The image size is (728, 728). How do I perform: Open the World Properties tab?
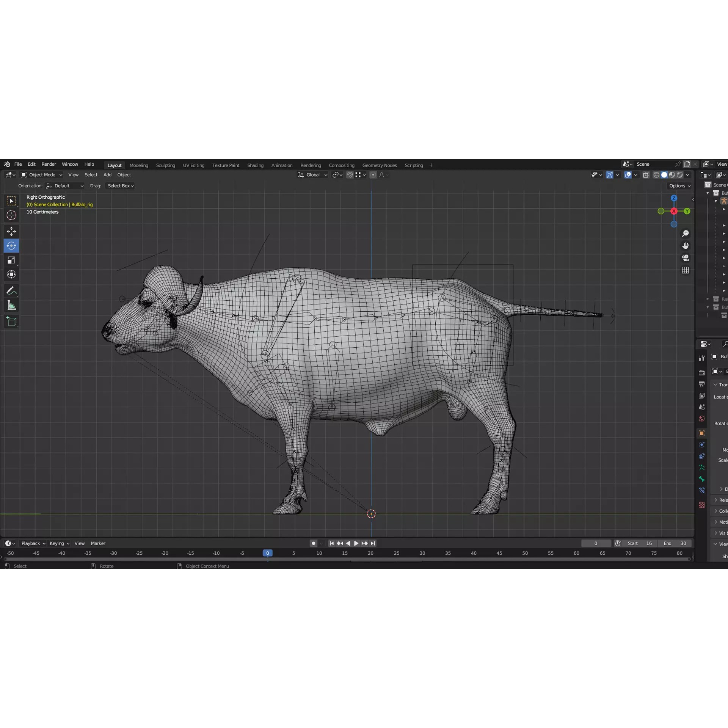click(701, 418)
